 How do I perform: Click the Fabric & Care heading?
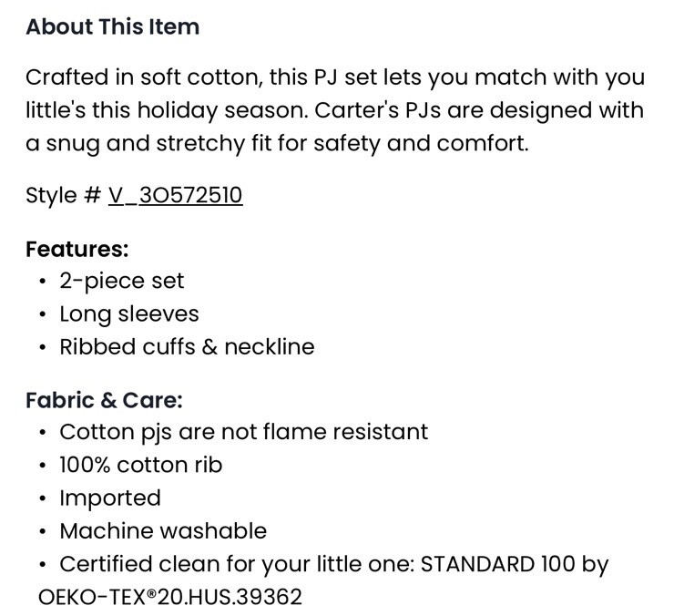coord(104,400)
